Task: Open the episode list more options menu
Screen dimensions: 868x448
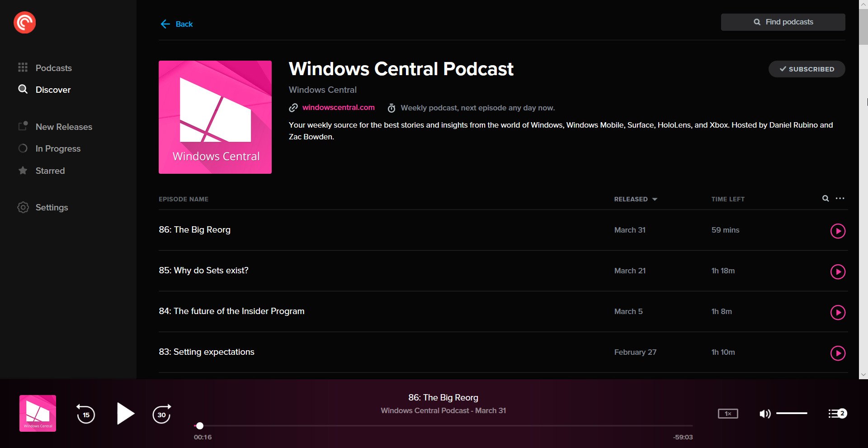Action: pyautogui.click(x=840, y=198)
